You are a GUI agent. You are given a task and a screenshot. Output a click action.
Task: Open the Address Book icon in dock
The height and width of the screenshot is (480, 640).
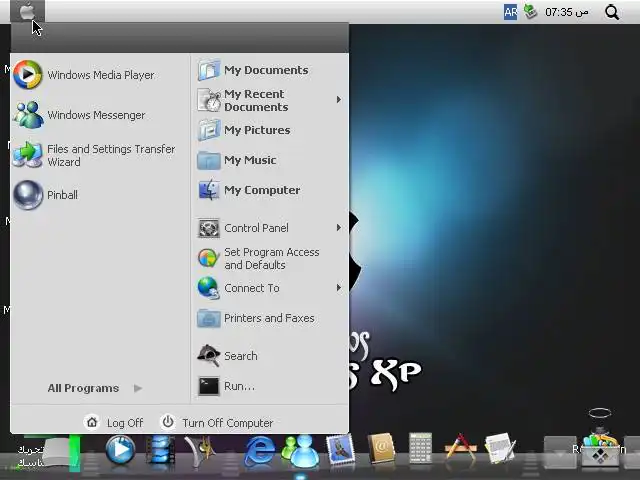click(381, 448)
